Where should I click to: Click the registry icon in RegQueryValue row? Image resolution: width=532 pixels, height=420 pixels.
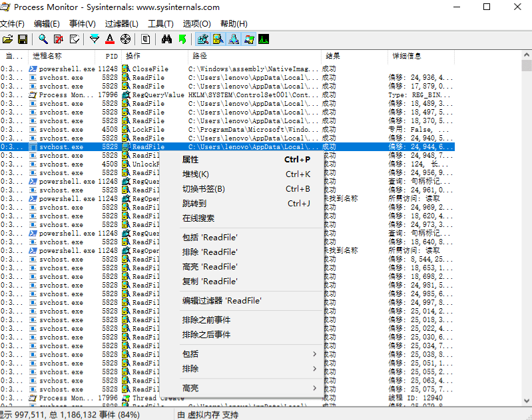tap(127, 95)
